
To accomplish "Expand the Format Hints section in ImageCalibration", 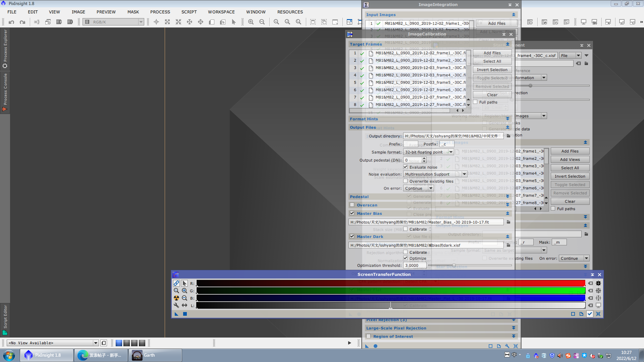I will [507, 119].
